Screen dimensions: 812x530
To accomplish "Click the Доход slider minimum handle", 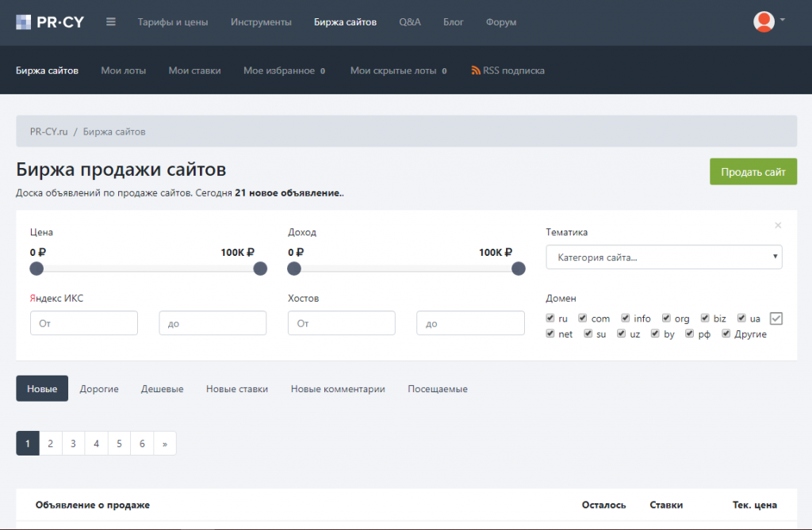I will [294, 269].
